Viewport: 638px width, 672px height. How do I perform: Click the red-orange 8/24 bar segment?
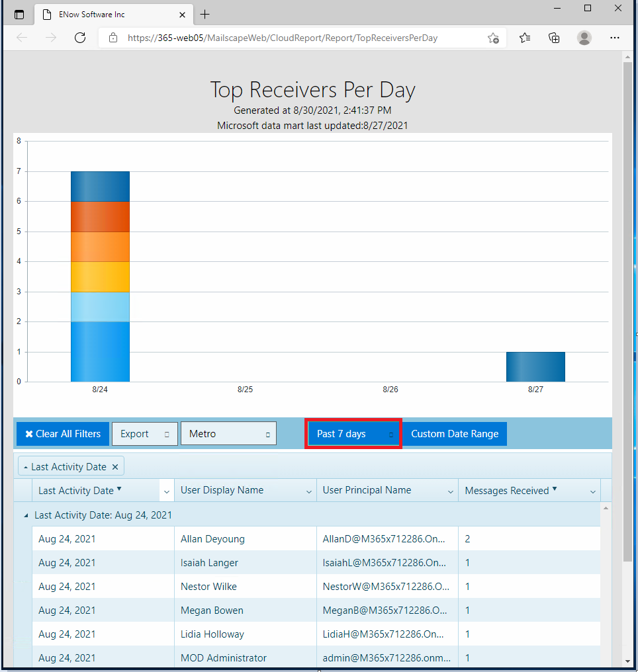coord(101,216)
